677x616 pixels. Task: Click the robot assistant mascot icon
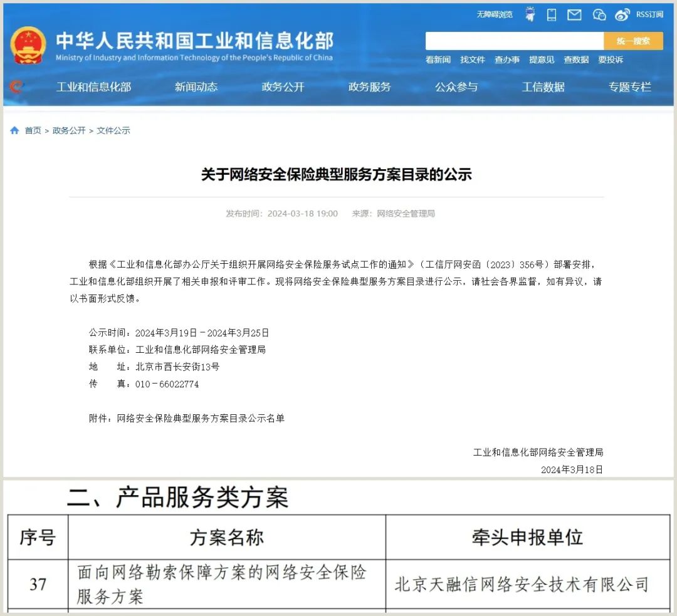coord(530,14)
